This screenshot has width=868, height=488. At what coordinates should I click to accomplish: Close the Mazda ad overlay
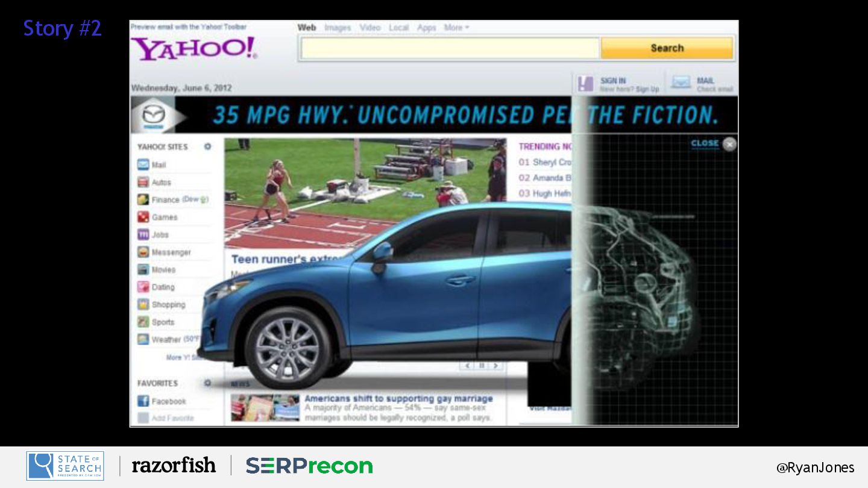click(x=729, y=144)
